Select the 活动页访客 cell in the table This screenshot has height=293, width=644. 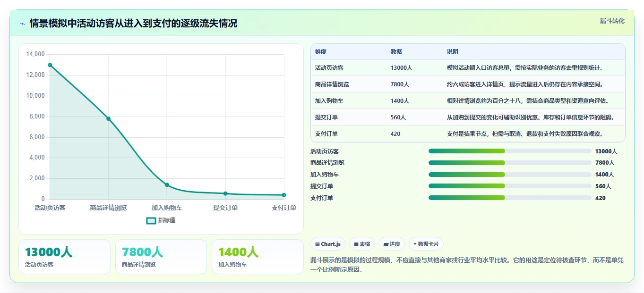pyautogui.click(x=329, y=68)
